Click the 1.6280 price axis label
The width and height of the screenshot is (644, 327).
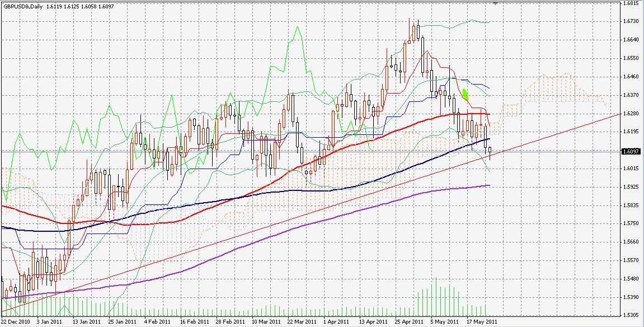pos(631,114)
